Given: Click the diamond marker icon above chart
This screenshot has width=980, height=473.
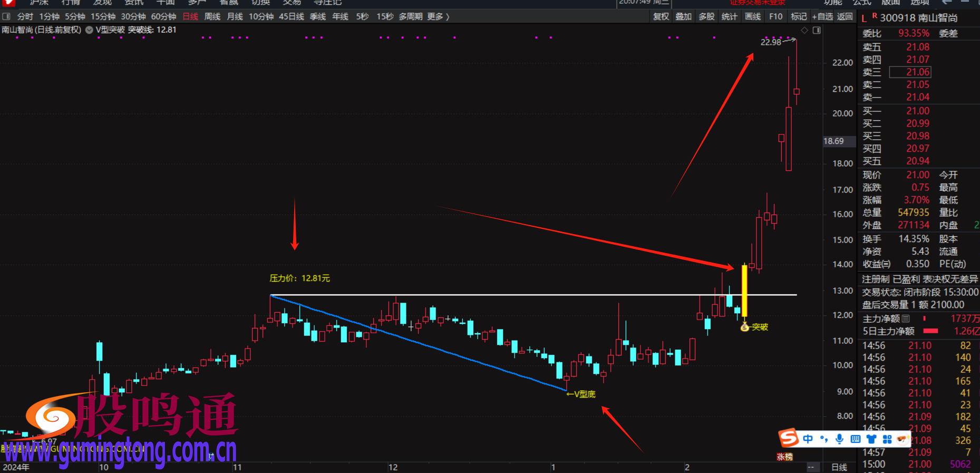Looking at the screenshot, I should tap(804, 31).
